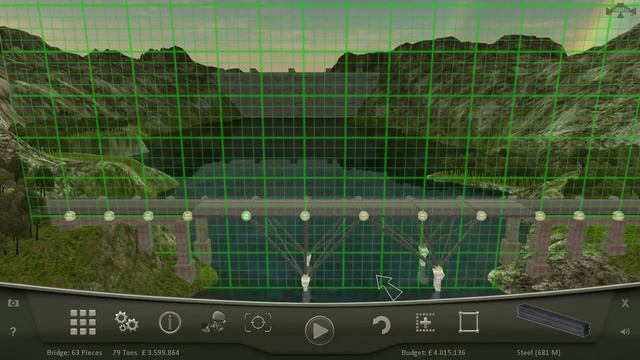
Task: Select the second deck anchor from the left
Action: pos(109,216)
